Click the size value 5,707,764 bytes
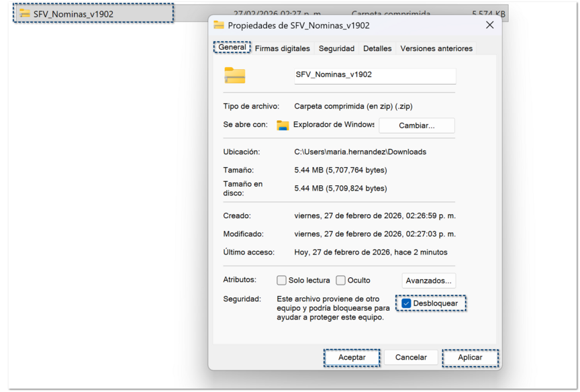580x392 pixels. [340, 170]
